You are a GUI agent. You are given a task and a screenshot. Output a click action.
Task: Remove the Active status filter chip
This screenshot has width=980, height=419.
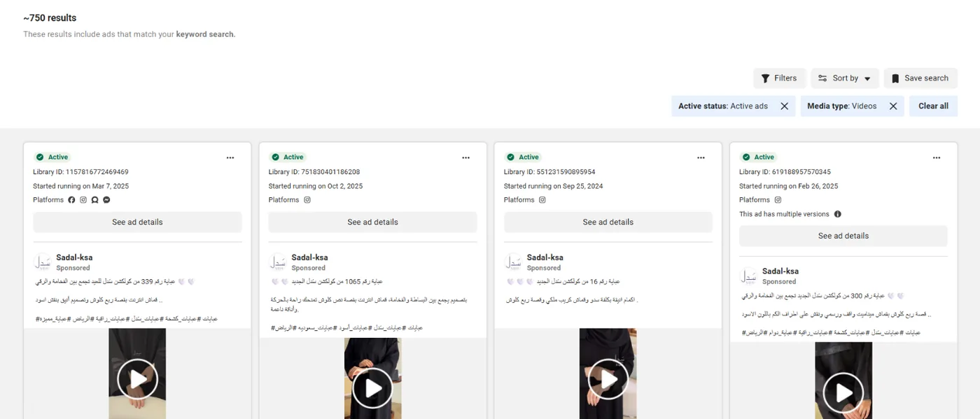(785, 106)
